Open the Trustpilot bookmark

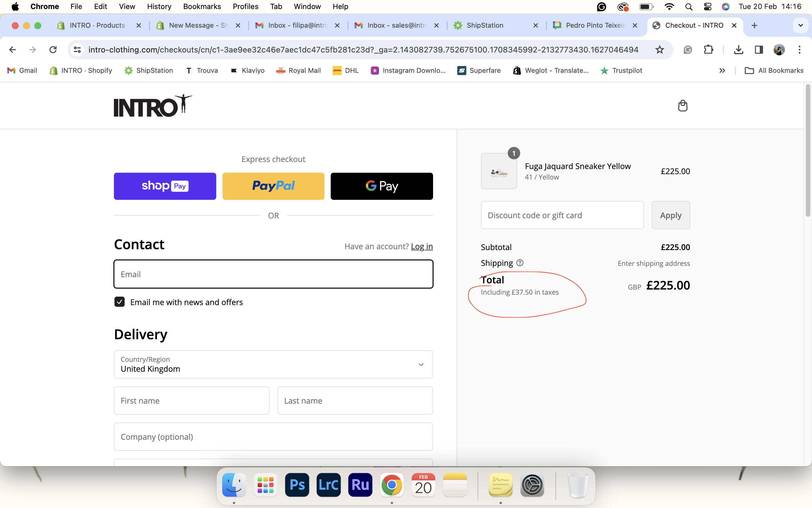click(621, 71)
